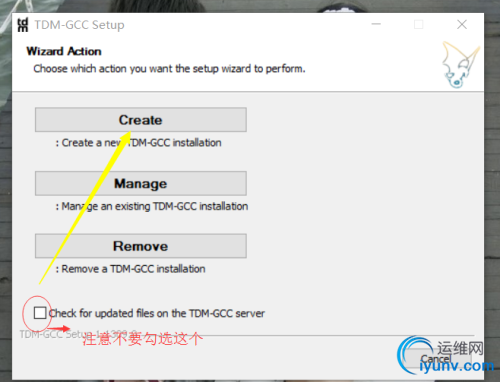Toggle Check for updated files checkbox

pyautogui.click(x=40, y=313)
